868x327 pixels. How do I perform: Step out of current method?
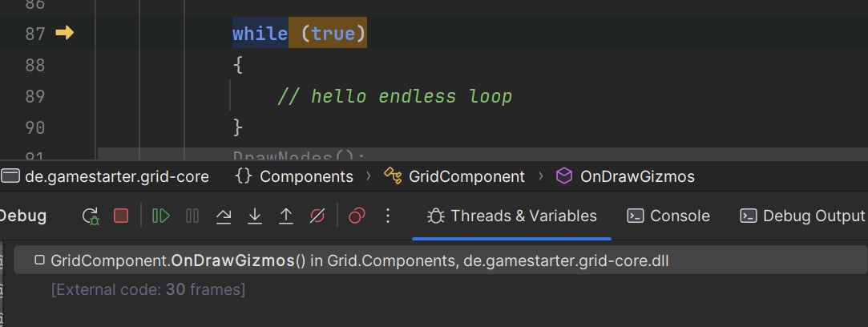coord(285,216)
